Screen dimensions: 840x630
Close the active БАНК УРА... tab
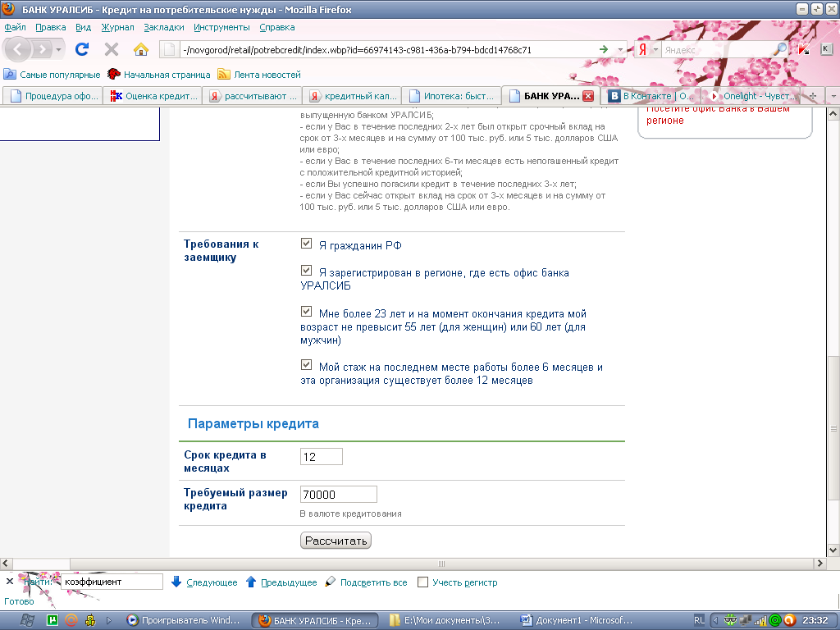coord(588,96)
